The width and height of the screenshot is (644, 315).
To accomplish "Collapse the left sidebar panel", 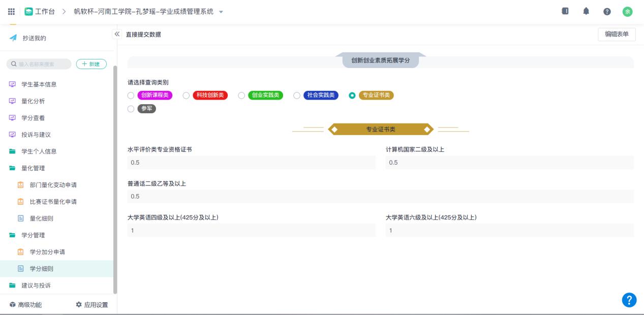I will coord(117,34).
